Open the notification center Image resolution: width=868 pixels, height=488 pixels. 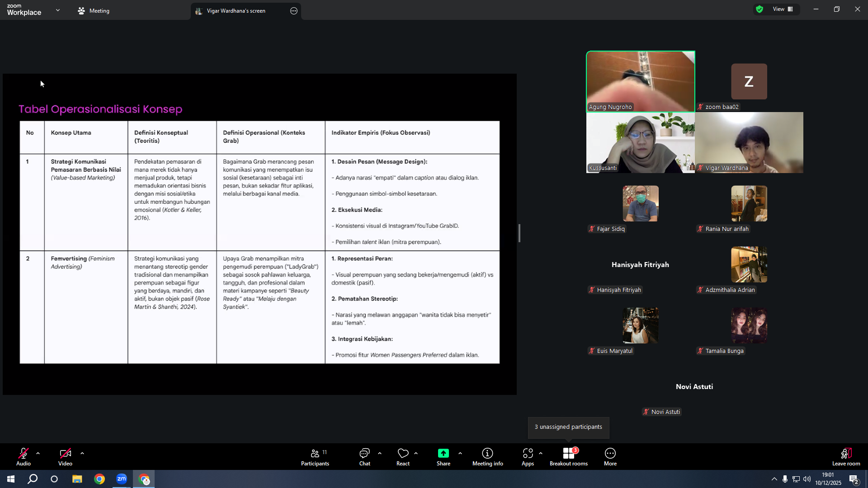pos(854,479)
